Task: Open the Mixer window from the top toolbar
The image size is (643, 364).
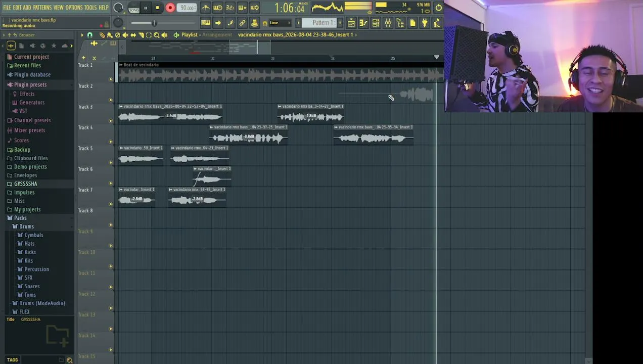Action: coord(388,23)
